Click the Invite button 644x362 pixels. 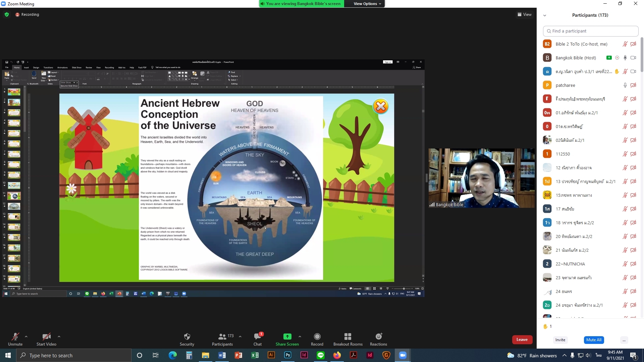tap(560, 340)
